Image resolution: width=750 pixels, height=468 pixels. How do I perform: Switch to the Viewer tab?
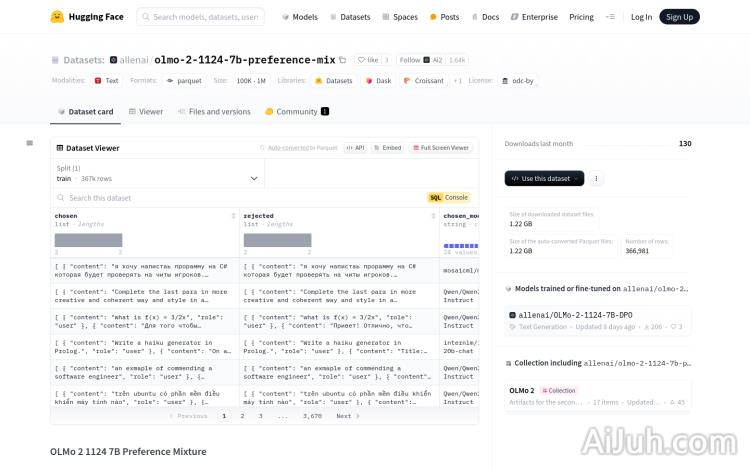click(146, 111)
